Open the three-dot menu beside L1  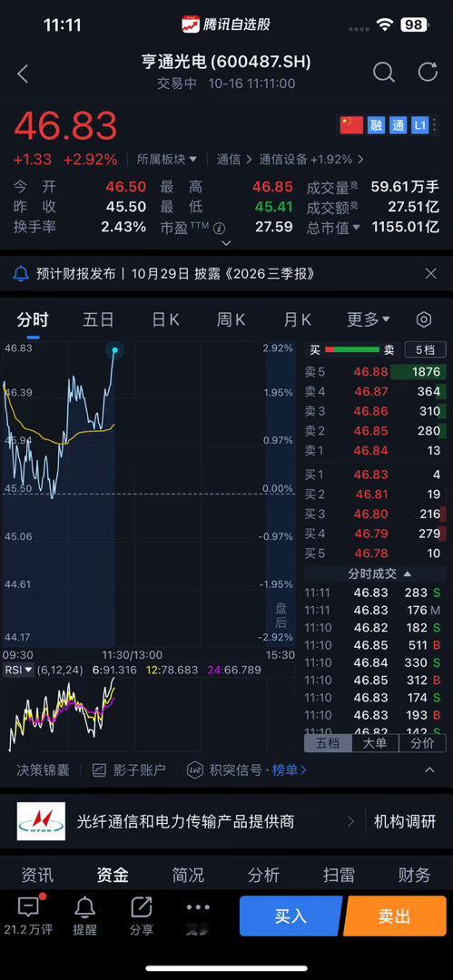click(x=436, y=125)
